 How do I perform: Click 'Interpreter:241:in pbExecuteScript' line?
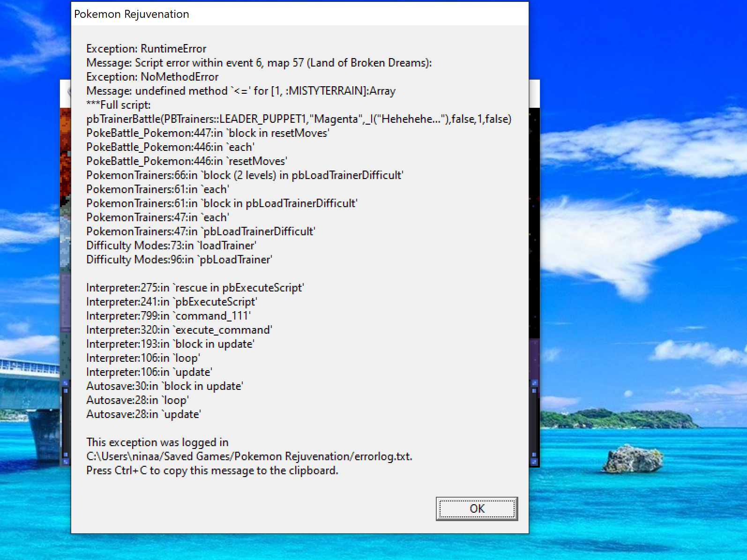click(172, 302)
